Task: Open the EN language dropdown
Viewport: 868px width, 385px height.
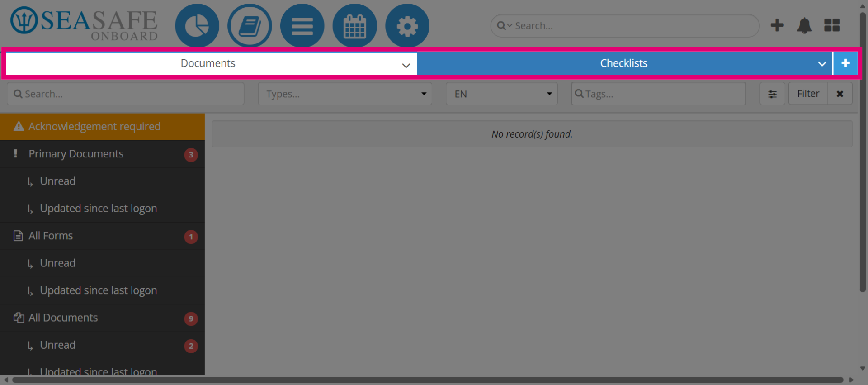Action: click(x=501, y=94)
